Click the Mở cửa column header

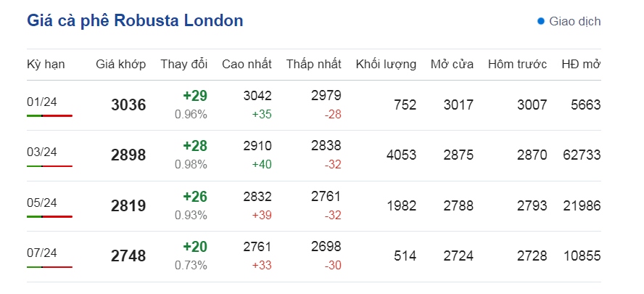(452, 64)
